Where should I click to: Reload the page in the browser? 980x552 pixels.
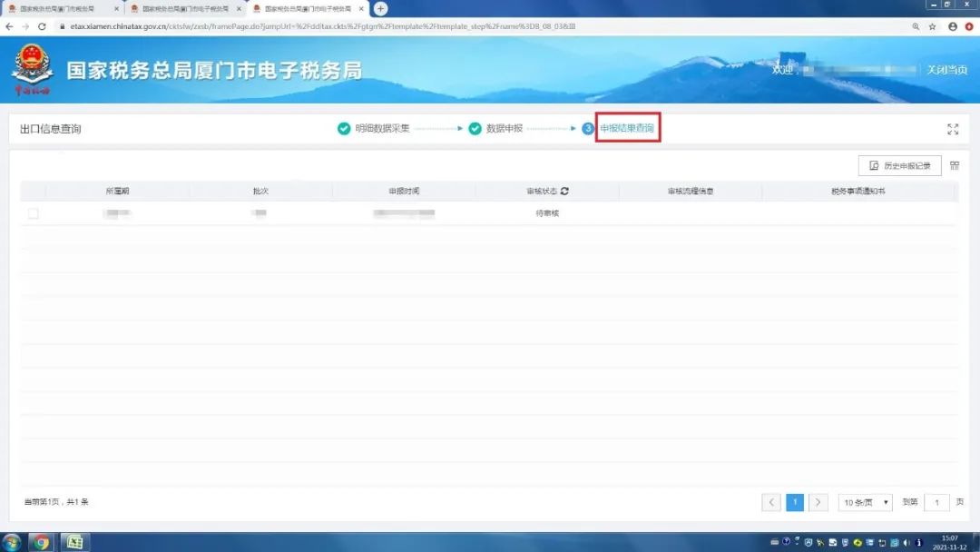tap(42, 26)
